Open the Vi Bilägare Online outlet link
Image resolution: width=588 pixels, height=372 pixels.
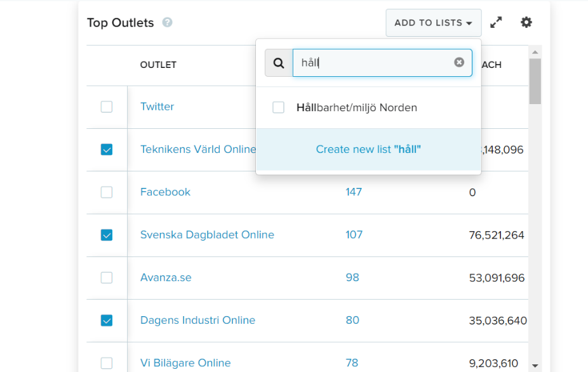[185, 363]
